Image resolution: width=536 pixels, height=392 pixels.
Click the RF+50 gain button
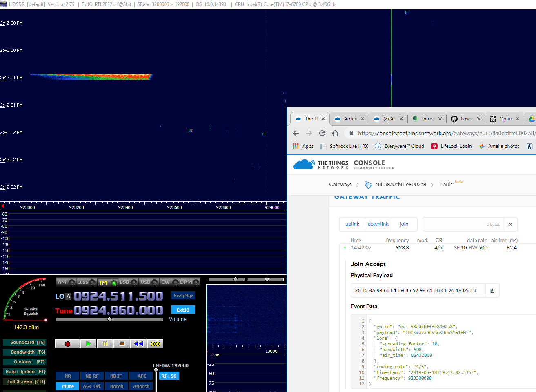click(x=169, y=376)
